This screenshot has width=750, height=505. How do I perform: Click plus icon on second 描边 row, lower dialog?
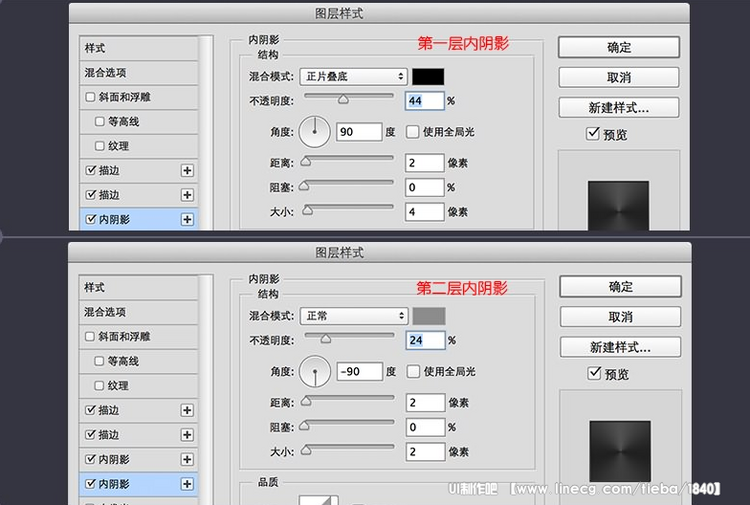pos(187,435)
